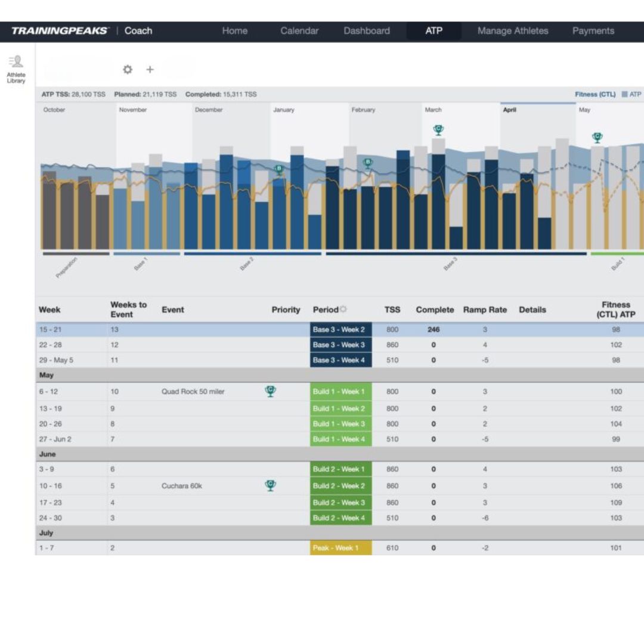
Task: Open the Payments tab
Action: [x=593, y=31]
